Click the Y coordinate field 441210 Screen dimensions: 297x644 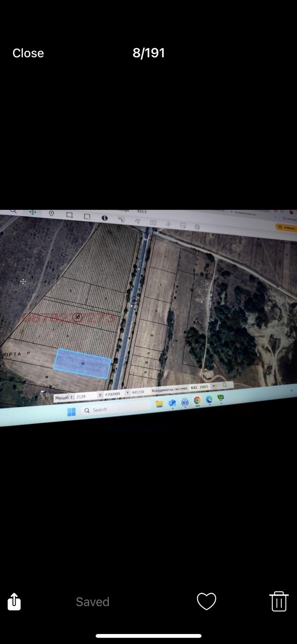(x=139, y=392)
